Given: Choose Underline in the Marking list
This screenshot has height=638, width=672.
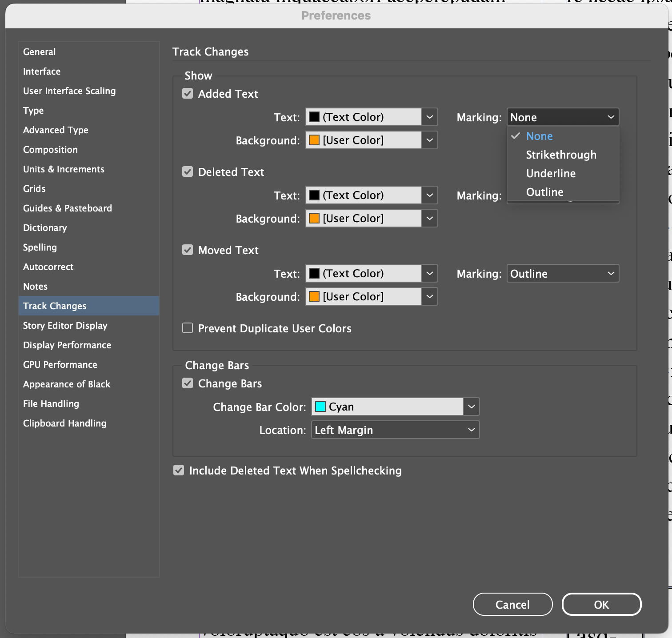Looking at the screenshot, I should [x=551, y=173].
